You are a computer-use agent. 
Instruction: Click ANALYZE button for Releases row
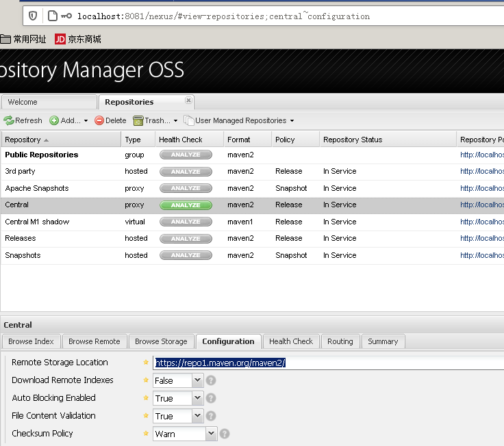(x=186, y=239)
